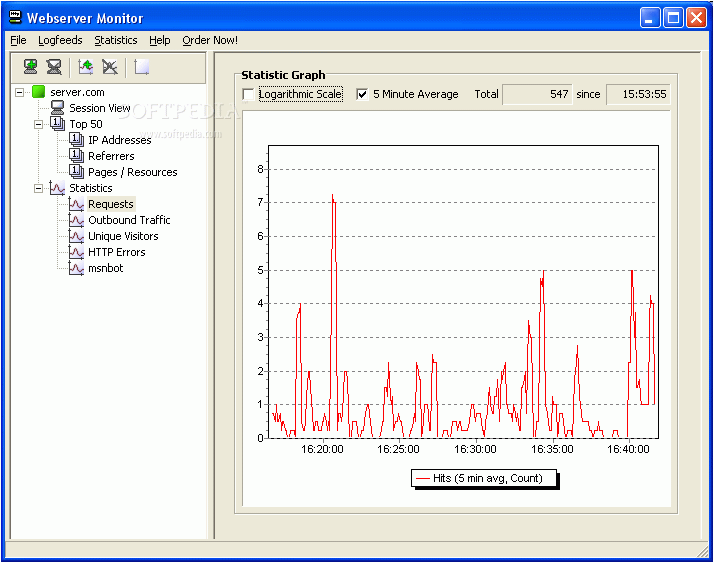Open the Statistics menu
The image size is (714, 562).
tap(116, 41)
